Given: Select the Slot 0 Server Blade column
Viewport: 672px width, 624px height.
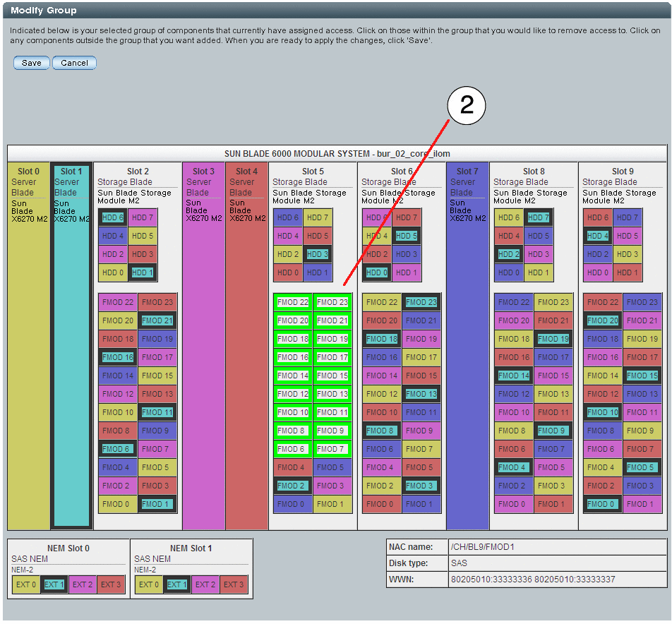Looking at the screenshot, I should (x=29, y=346).
